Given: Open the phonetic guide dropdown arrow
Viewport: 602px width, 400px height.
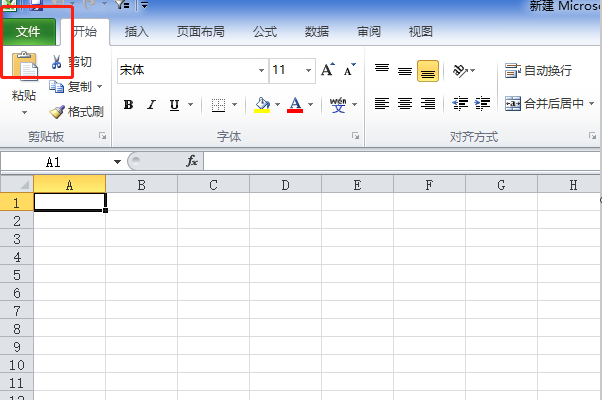Looking at the screenshot, I should (354, 104).
